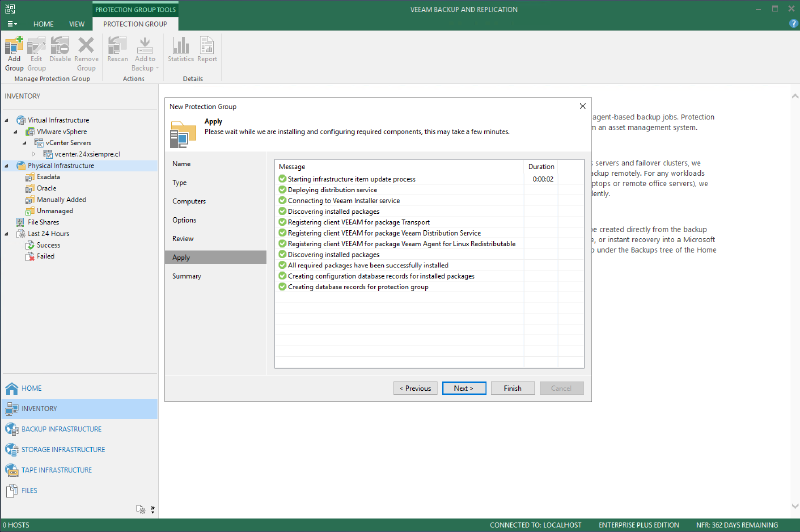Collapse the VMware vSphere tree node

(x=16, y=132)
